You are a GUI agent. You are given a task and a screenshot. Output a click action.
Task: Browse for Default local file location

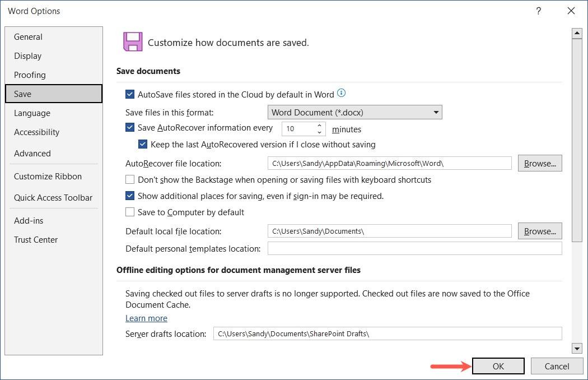tap(539, 230)
